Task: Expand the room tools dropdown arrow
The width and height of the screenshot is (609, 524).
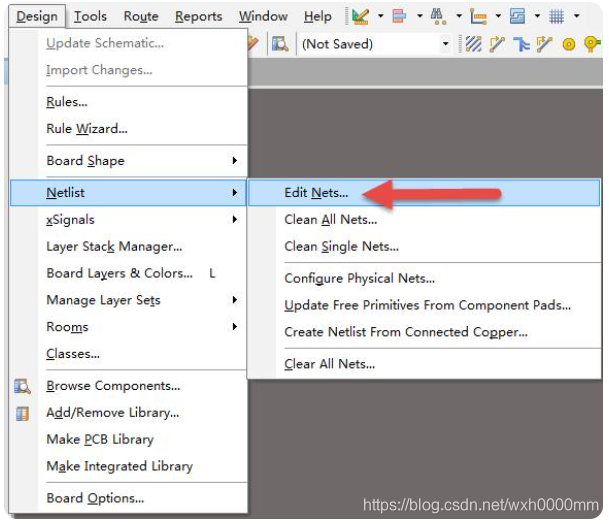Action: tap(538, 16)
